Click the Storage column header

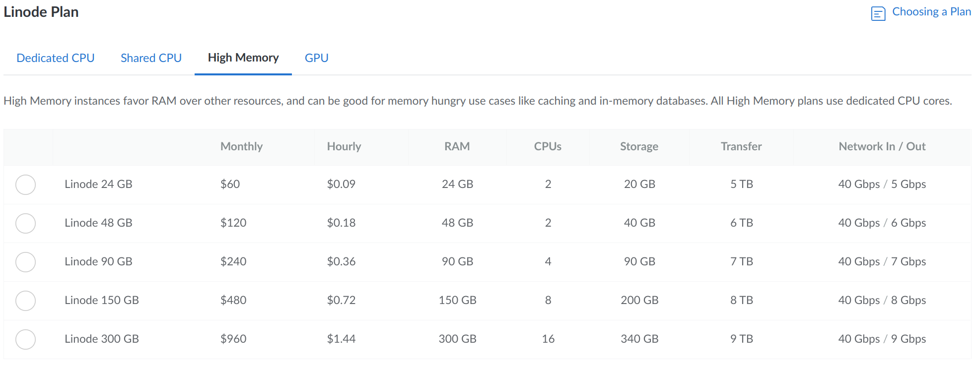click(639, 147)
